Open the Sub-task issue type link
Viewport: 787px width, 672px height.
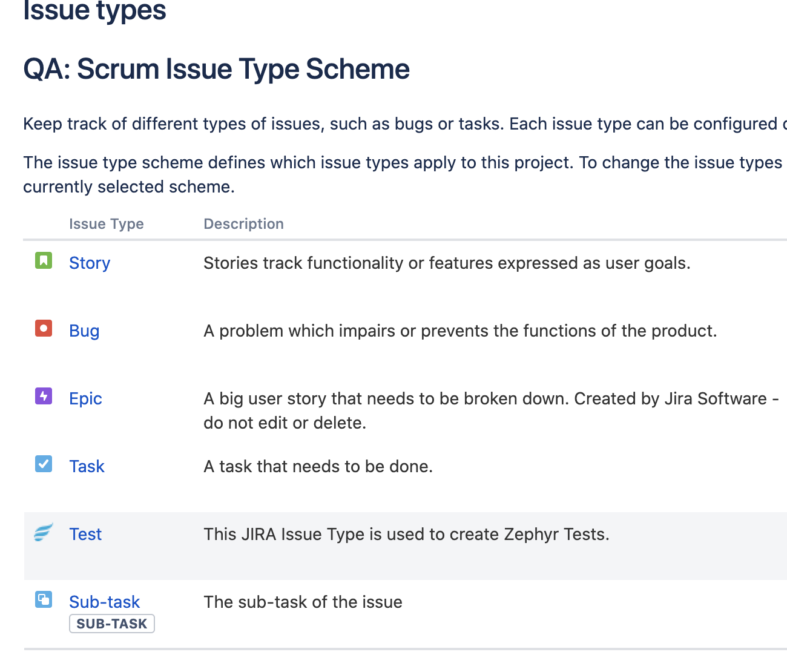104,602
